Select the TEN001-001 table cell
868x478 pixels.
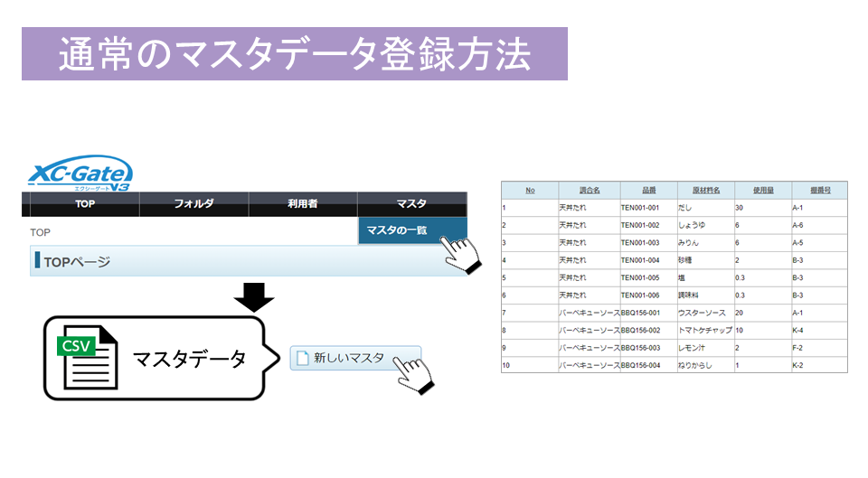tap(640, 208)
